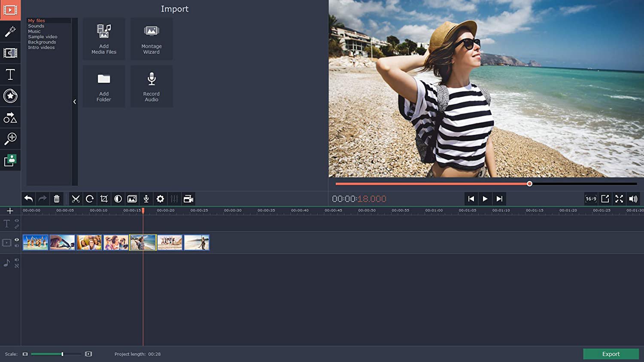Click Record Audio microphone option
Viewport: 644px width, 362px height.
pos(151,86)
